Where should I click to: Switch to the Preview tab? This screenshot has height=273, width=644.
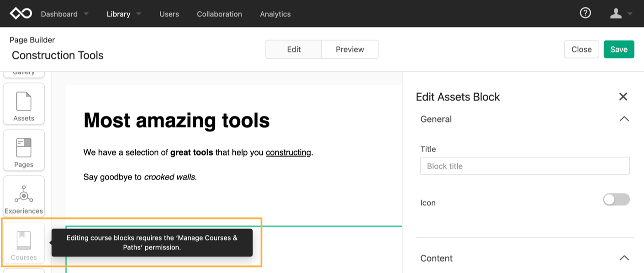pyautogui.click(x=350, y=49)
